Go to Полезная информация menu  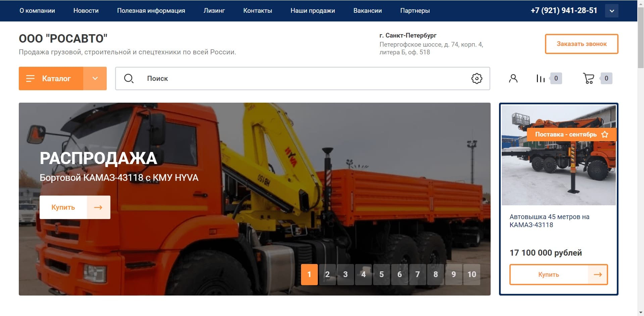pyautogui.click(x=151, y=11)
